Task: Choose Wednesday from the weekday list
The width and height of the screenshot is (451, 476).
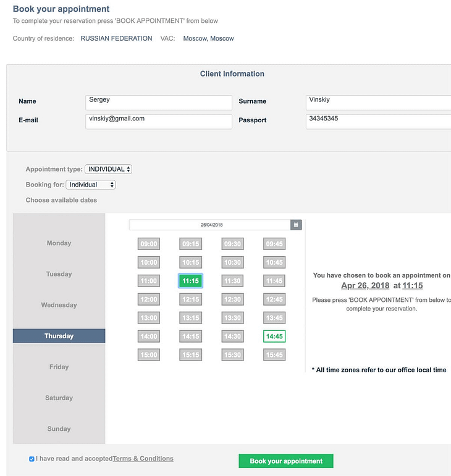Action: tap(59, 305)
